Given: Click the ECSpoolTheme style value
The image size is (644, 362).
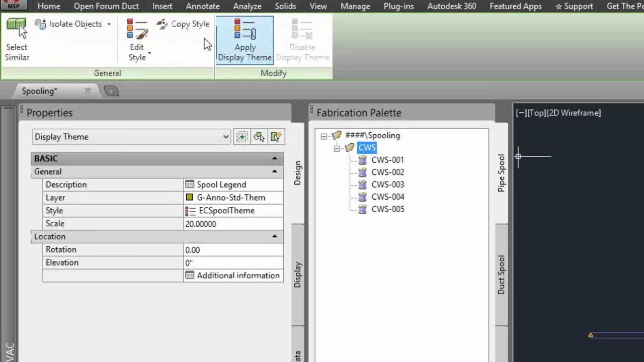Looking at the screenshot, I should coord(233,211).
